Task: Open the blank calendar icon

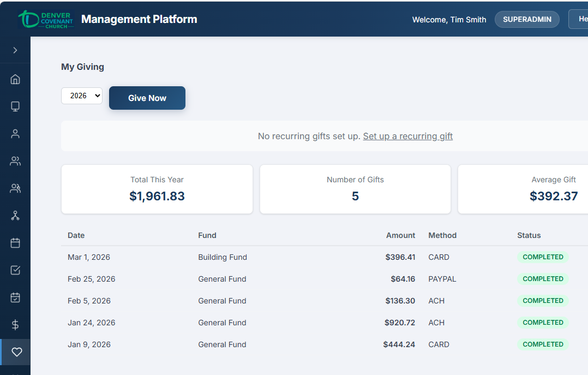Action: coord(15,243)
